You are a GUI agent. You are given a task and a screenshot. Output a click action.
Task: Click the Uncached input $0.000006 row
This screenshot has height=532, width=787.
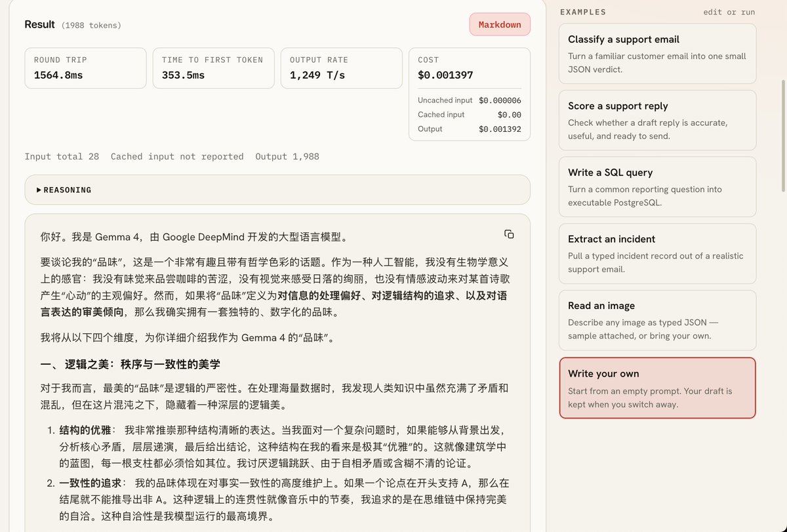(x=470, y=100)
